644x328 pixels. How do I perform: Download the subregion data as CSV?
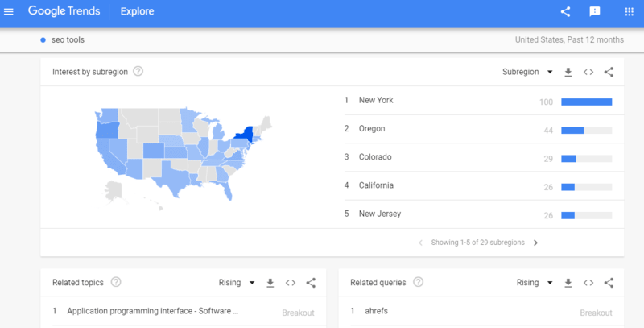pos(568,72)
